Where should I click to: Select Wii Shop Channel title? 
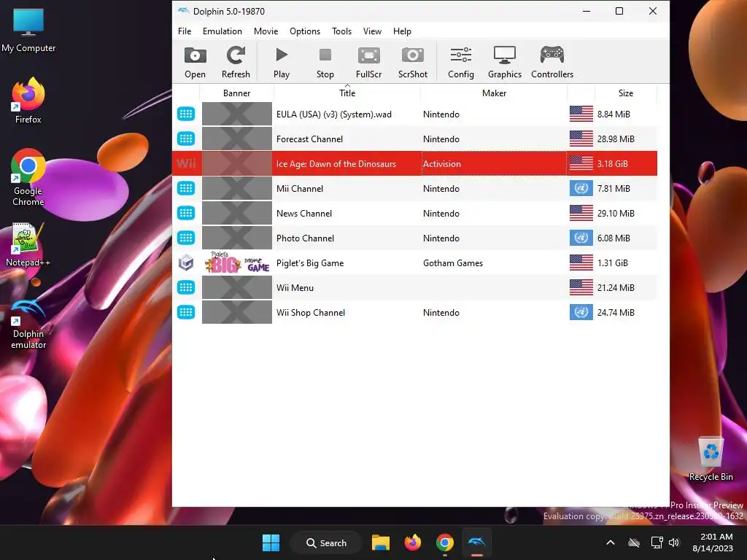[311, 312]
